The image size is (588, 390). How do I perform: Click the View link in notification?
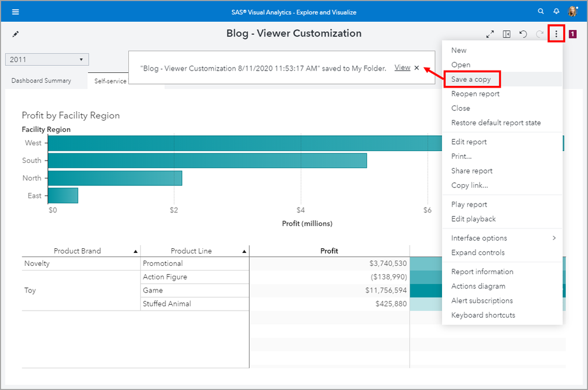(x=403, y=68)
